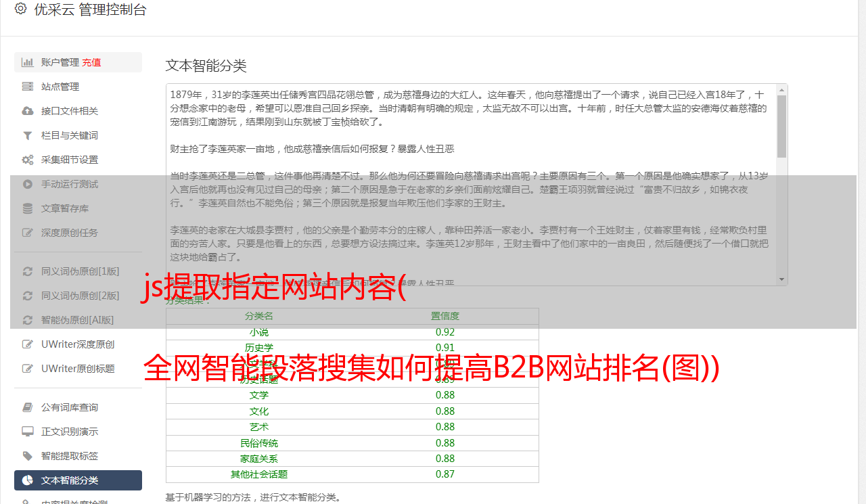866x504 pixels.
Task: Click the edit icon beside UWriter深度原创
Action: (28, 344)
